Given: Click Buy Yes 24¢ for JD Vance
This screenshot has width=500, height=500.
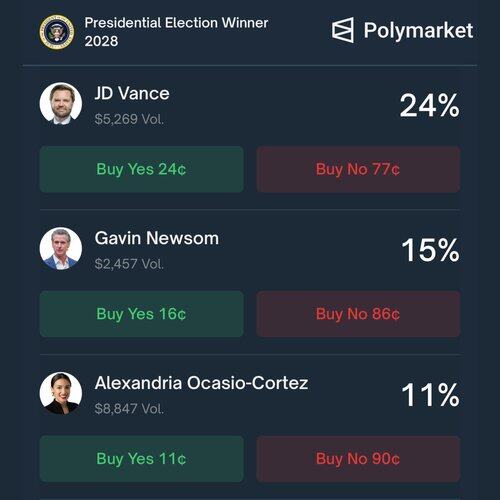Looking at the screenshot, I should pos(142,169).
